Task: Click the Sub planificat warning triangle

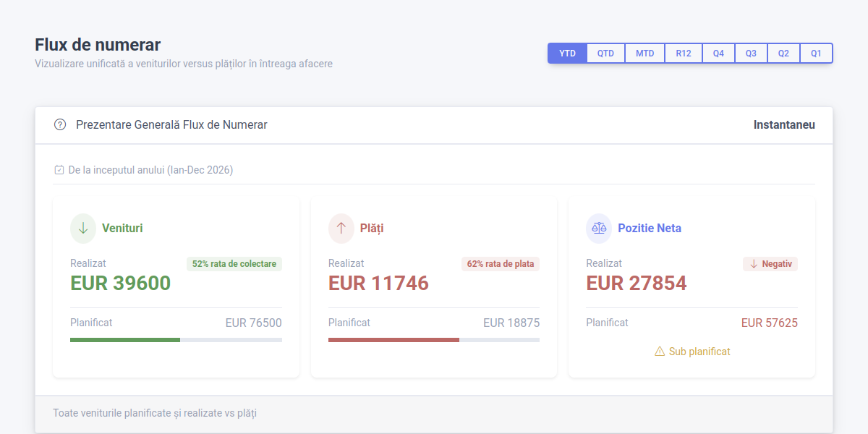Action: click(x=659, y=351)
